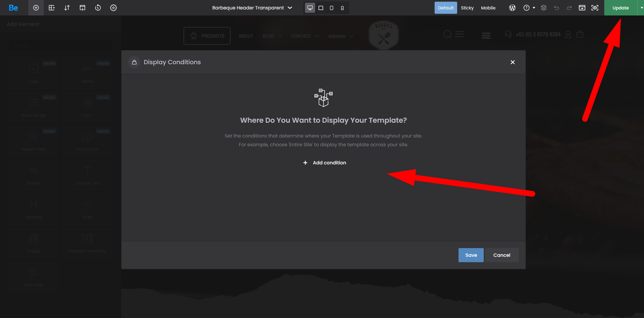Viewport: 644px width, 318px height.
Task: Cancel the Display Conditions dialog
Action: tap(502, 255)
